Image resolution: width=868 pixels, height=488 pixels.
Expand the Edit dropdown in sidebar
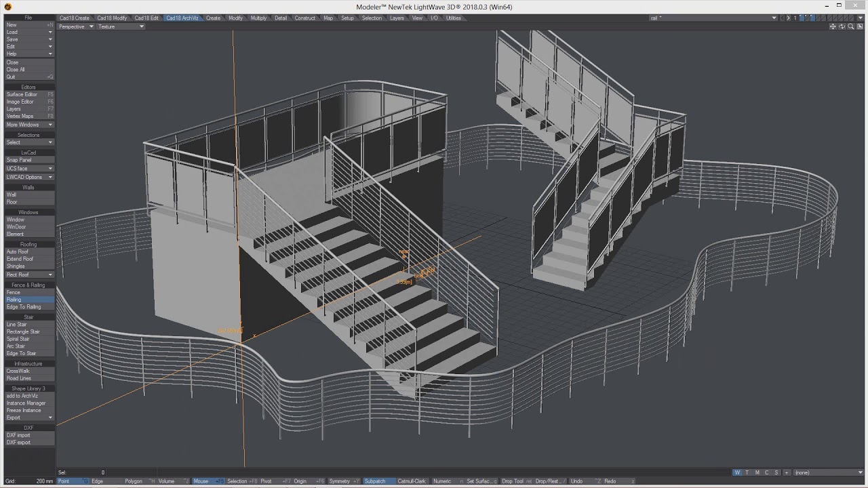(x=29, y=47)
